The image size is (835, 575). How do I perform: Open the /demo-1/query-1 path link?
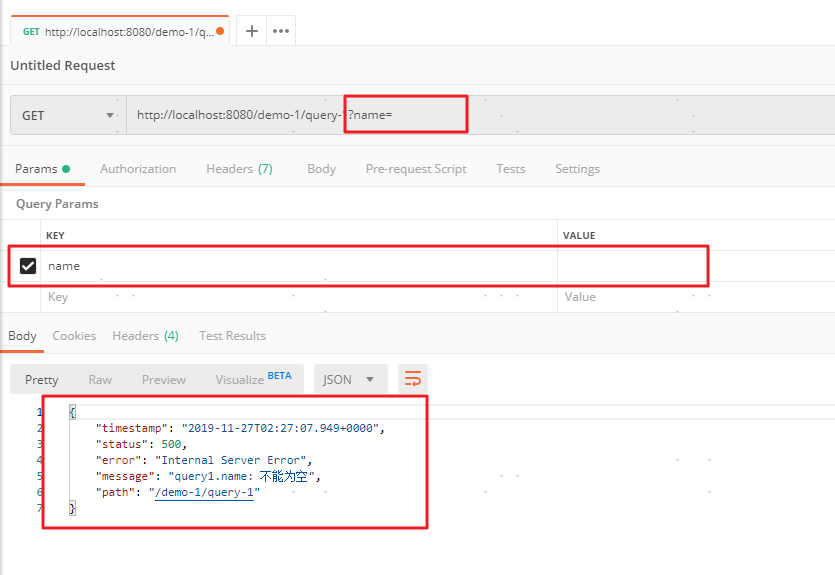tap(204, 492)
